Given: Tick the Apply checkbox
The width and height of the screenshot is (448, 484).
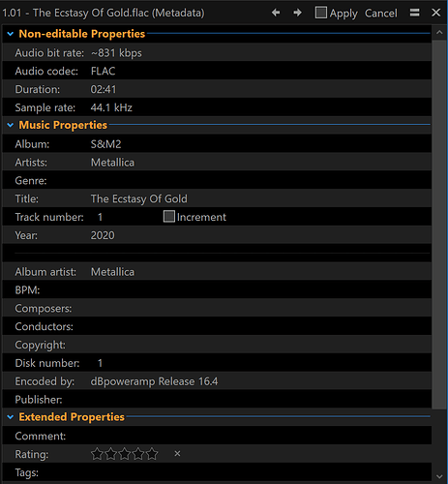Looking at the screenshot, I should coord(321,13).
